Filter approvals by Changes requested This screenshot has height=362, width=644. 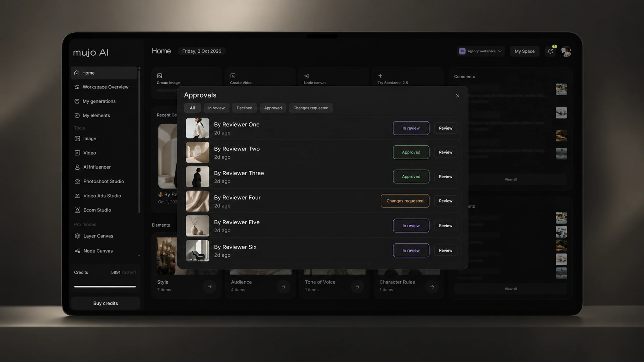311,108
